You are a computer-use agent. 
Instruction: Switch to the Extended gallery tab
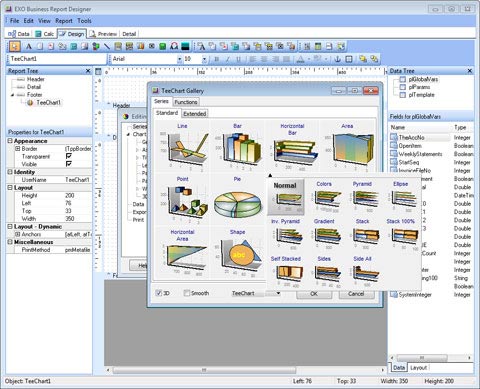point(195,114)
